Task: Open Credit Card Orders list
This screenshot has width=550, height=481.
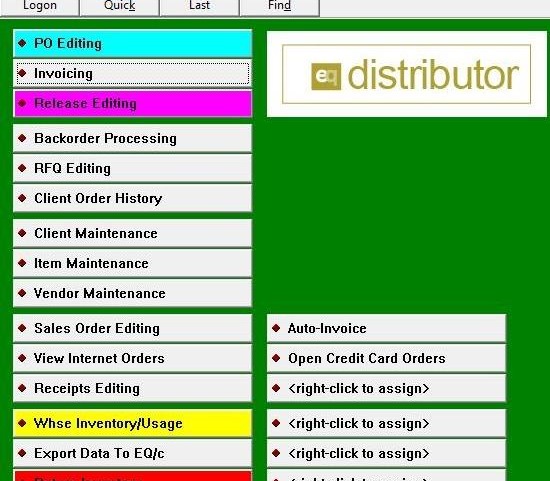Action: pos(386,359)
